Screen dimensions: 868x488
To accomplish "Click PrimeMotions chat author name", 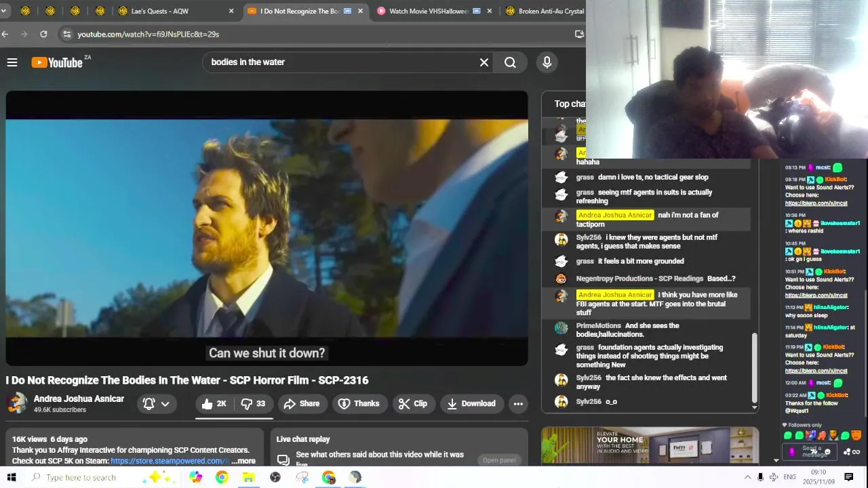I will [x=598, y=325].
